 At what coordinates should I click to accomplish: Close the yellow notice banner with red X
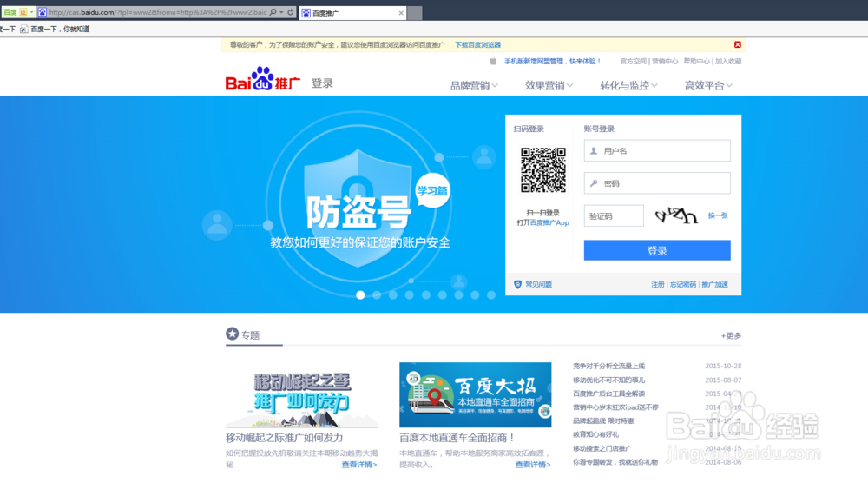pos(737,44)
